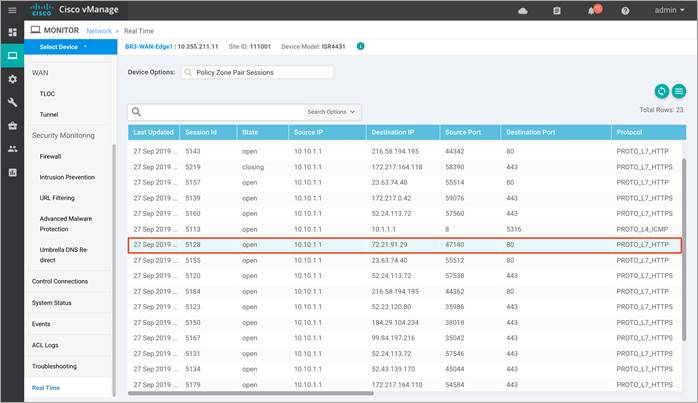Viewport: 698px width, 403px height.
Task: Open the hamburger navigation menu
Action: tap(12, 10)
